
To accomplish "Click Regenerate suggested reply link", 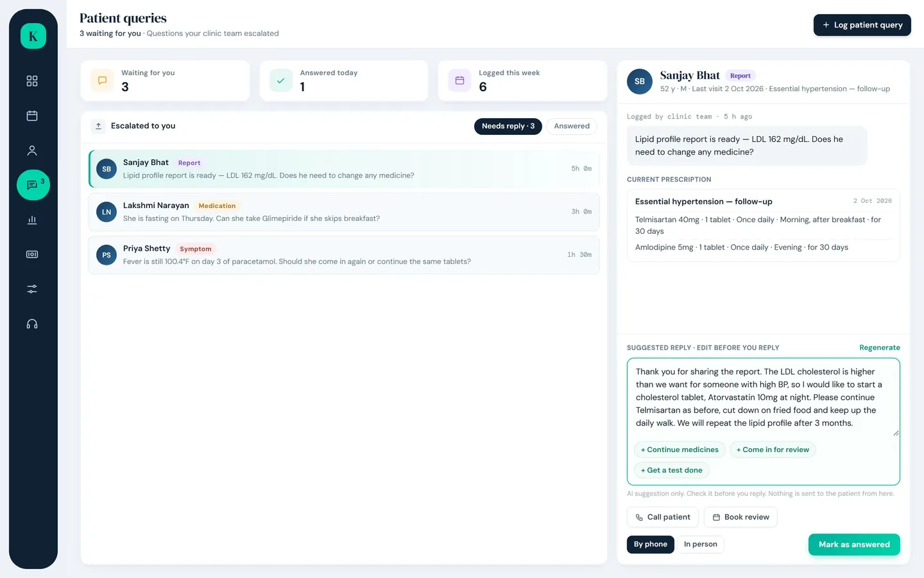I will pos(880,347).
